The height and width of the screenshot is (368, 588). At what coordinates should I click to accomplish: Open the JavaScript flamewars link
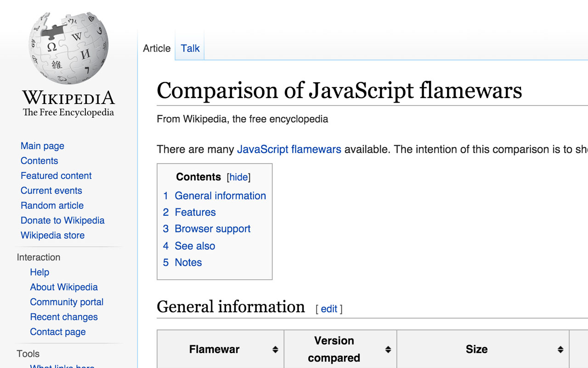(289, 149)
